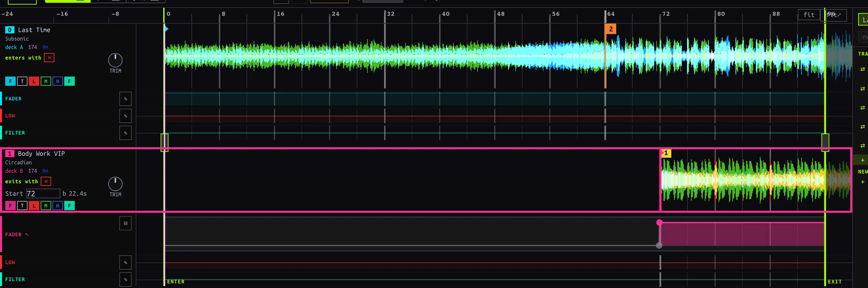The image size is (868, 288).
Task: Open the pencil editor for Last Time FILTER lane
Action: tap(125, 133)
